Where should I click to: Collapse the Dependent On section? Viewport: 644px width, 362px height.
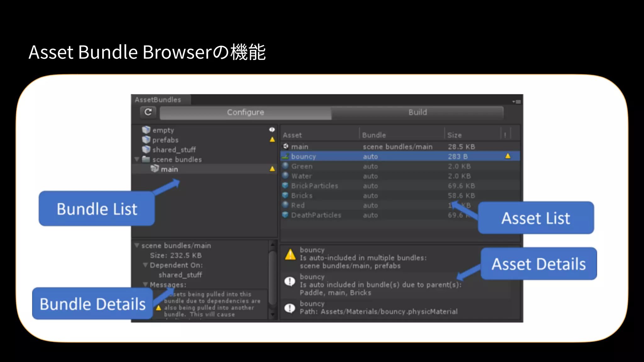tap(145, 265)
